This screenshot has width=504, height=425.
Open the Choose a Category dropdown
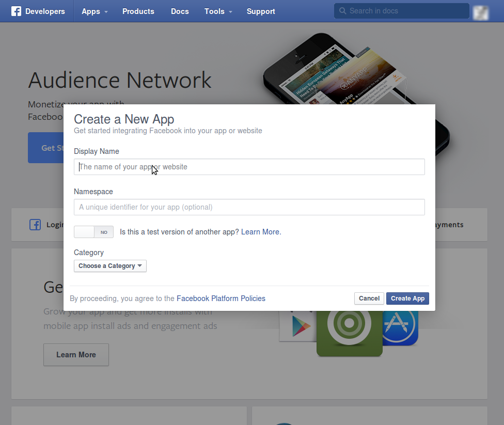[111, 266]
